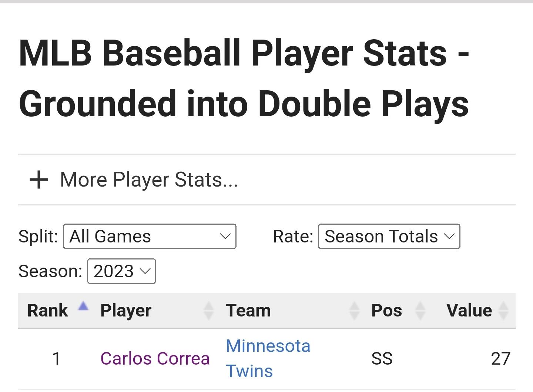Click the sort arrows icon in Team column
This screenshot has height=392, width=533.
click(x=354, y=311)
